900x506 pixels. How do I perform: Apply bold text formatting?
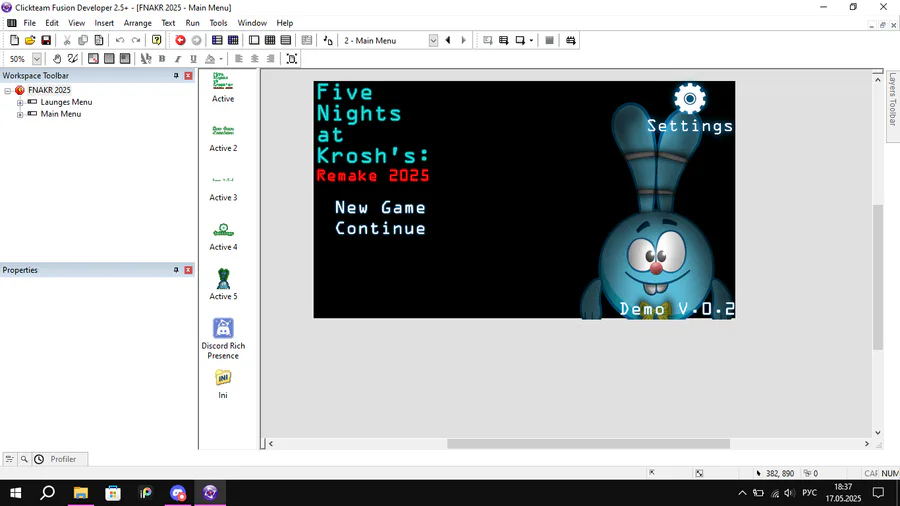162,59
